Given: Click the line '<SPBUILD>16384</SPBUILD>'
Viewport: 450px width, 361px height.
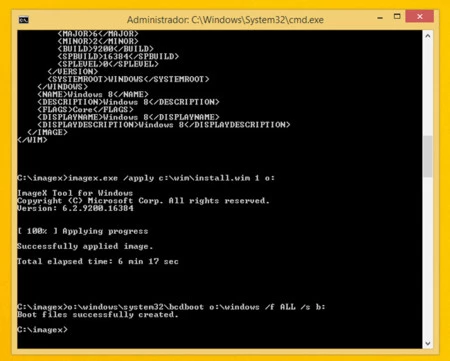Looking at the screenshot, I should [118, 56].
